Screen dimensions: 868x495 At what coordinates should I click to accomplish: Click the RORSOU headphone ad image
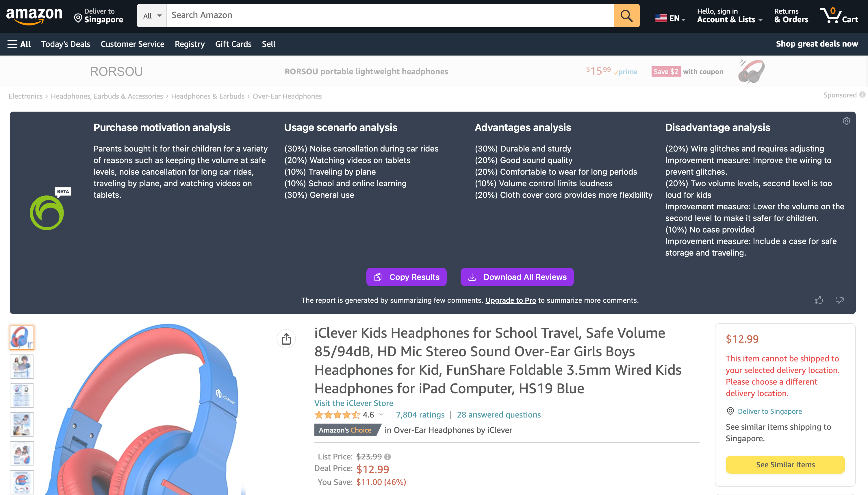pos(751,71)
